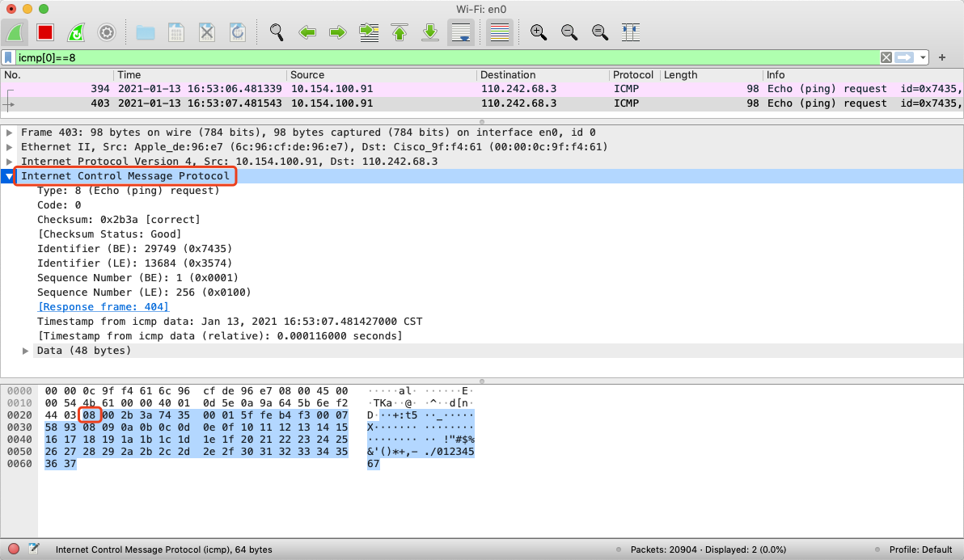Viewport: 964px width, 560px height.
Task: Click the display filter text field
Action: (447, 57)
